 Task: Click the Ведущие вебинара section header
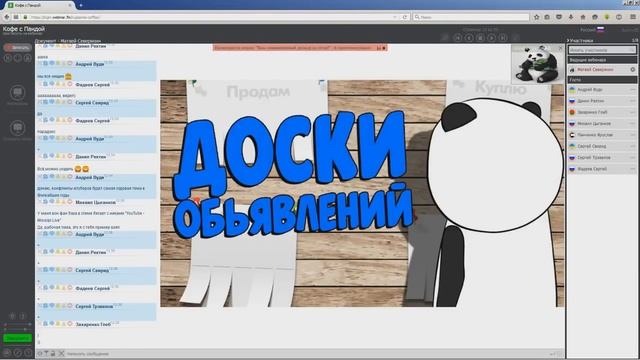[602, 60]
